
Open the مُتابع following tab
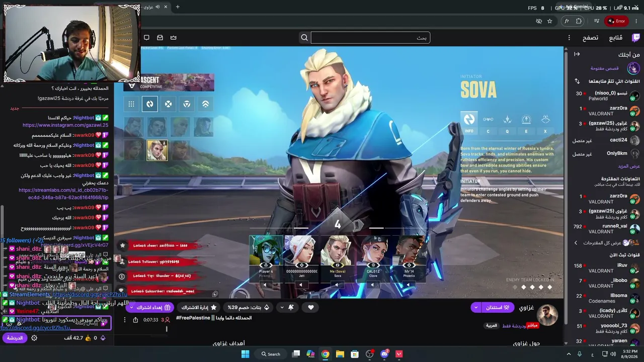click(x=616, y=38)
